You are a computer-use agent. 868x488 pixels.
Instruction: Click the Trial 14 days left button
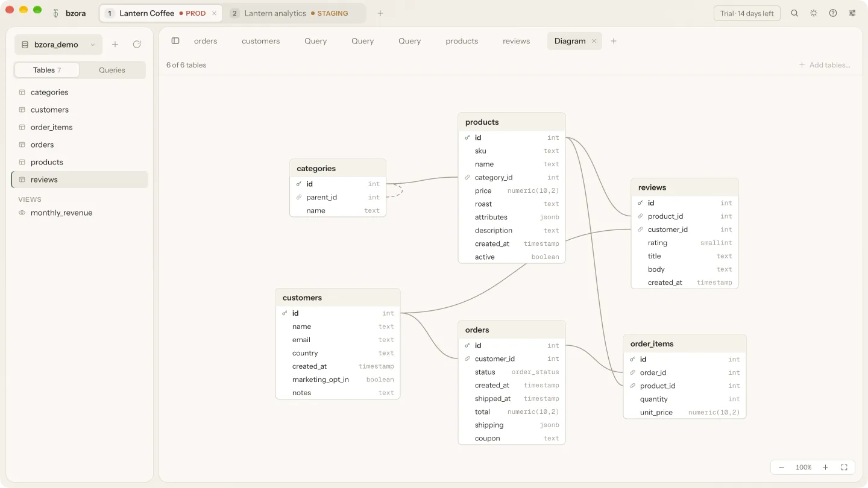point(747,13)
